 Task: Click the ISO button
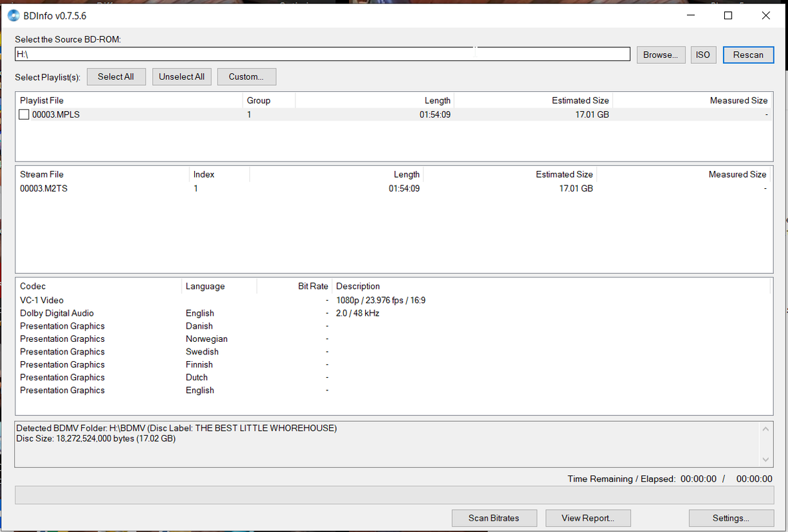click(x=703, y=55)
